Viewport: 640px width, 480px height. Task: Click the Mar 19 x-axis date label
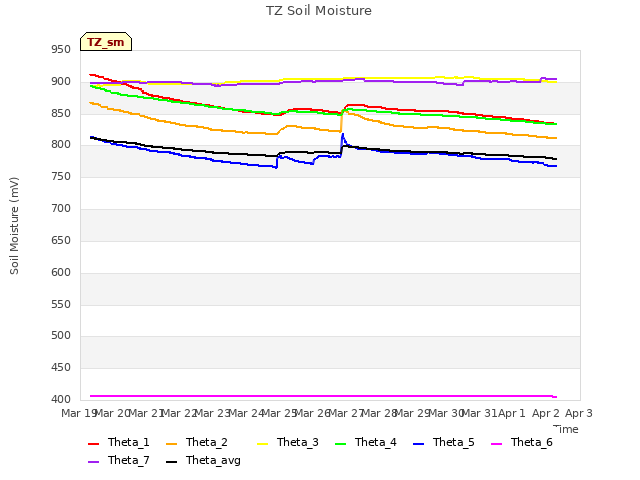(78, 413)
